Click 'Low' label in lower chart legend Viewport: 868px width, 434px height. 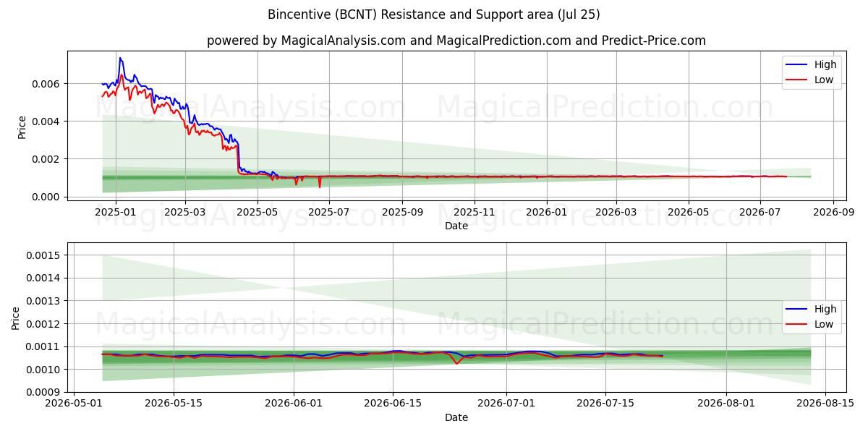[x=824, y=324]
